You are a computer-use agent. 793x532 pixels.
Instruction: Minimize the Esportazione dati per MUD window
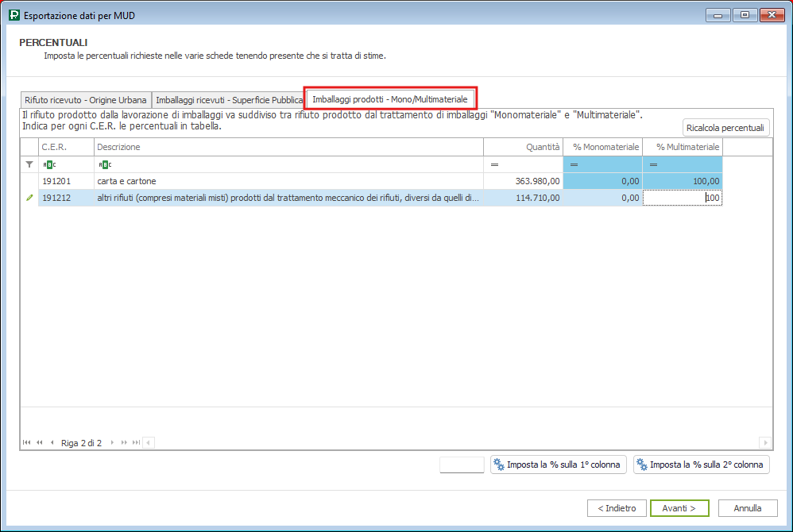click(718, 15)
